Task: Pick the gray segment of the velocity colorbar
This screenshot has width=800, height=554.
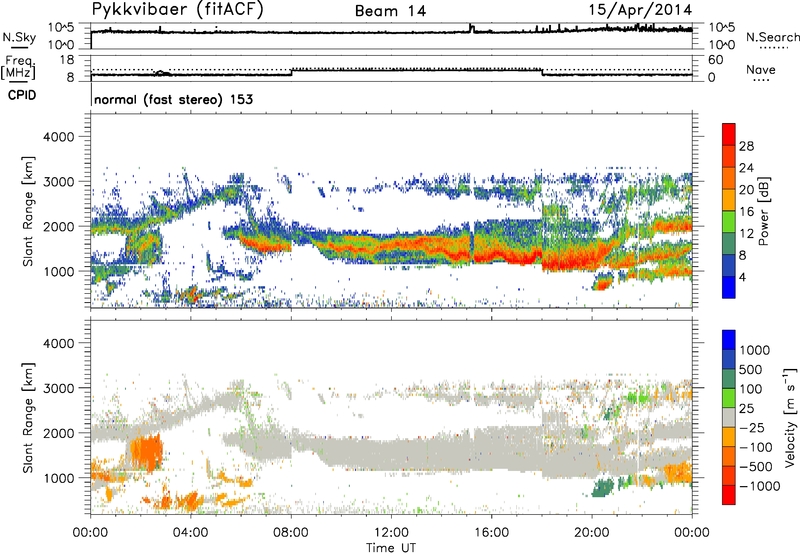Action: [729, 417]
